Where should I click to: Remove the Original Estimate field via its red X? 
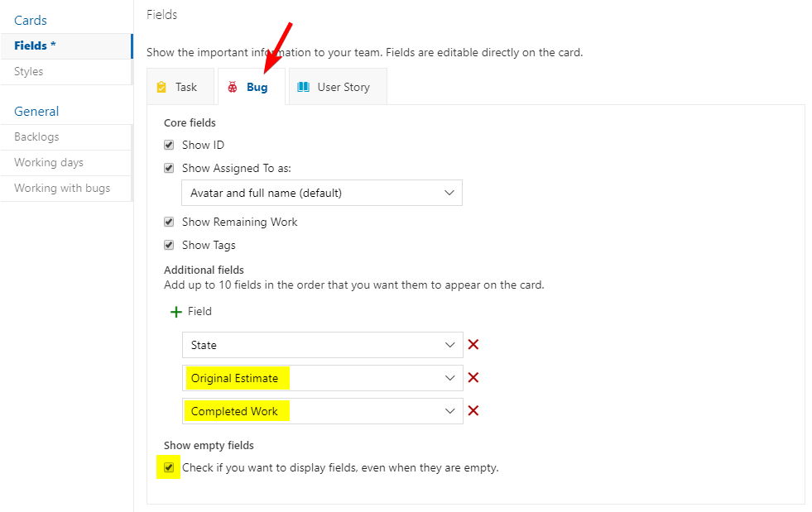pyautogui.click(x=473, y=377)
